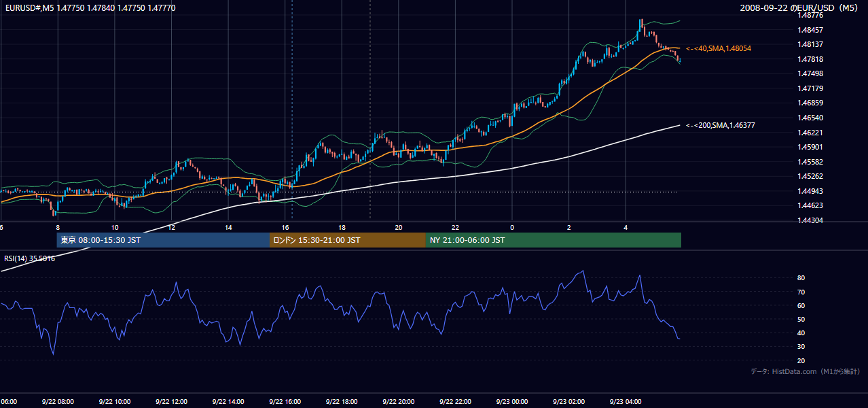This screenshot has width=868, height=408.
Task: Click RSI scale value 80
Action: tap(801, 278)
